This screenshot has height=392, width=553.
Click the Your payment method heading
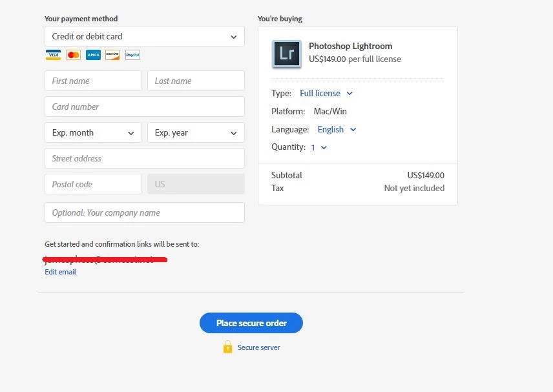click(81, 19)
